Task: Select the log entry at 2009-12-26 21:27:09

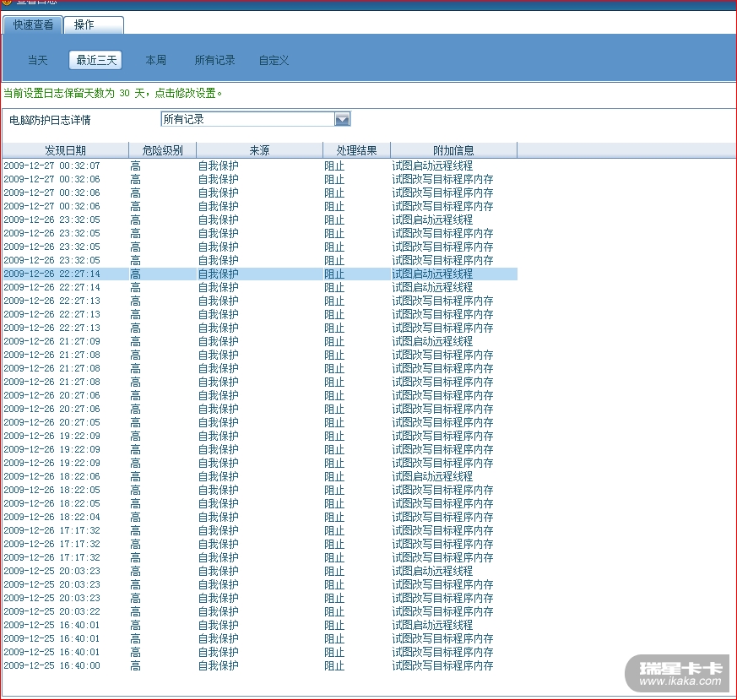Action: (51, 341)
